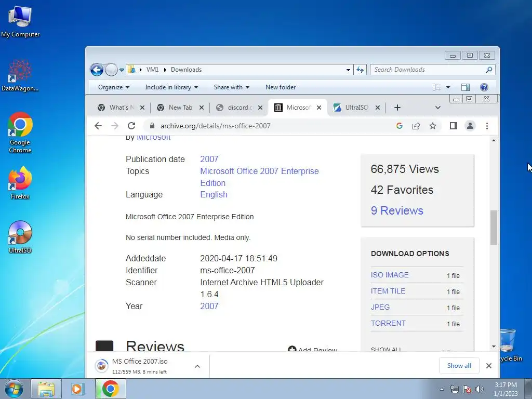The height and width of the screenshot is (399, 532).
Task: Open Publication date 2007 link
Action: click(x=209, y=159)
